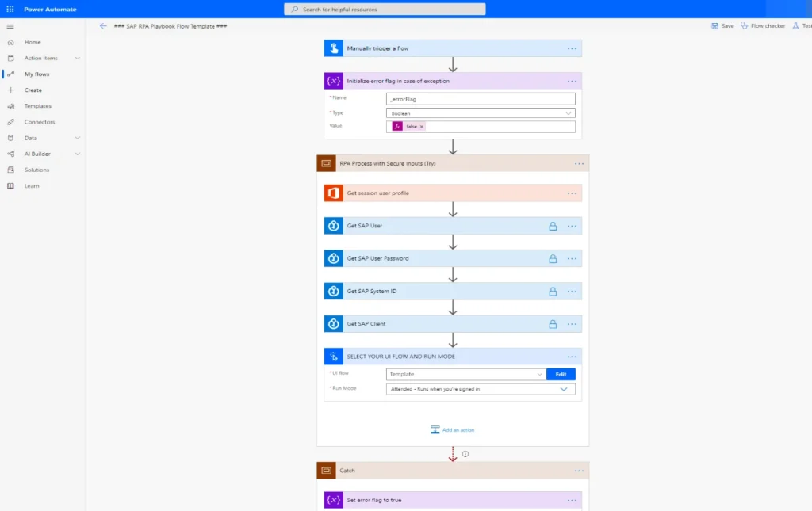Click the Initialize error flag variable icon
This screenshot has height=511, width=812.
334,81
